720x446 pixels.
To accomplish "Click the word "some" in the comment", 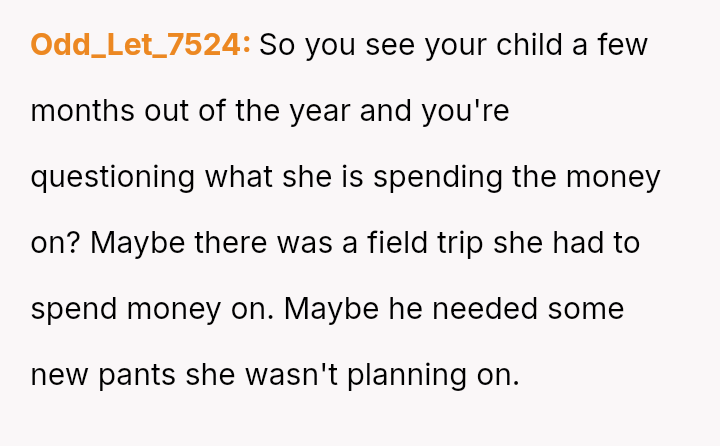I will (586, 309).
